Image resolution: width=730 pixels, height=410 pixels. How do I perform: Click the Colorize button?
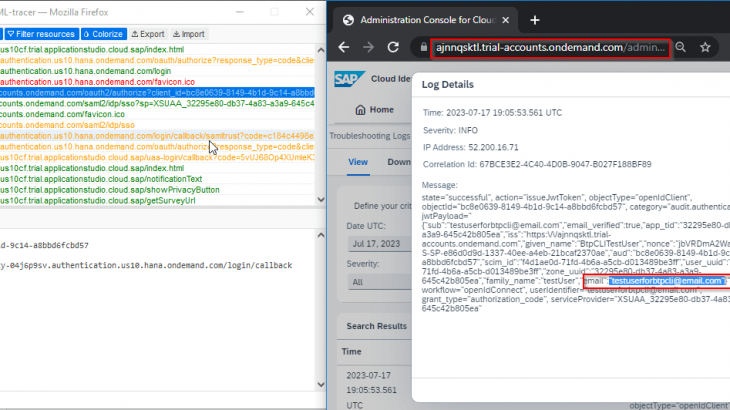[x=104, y=34]
